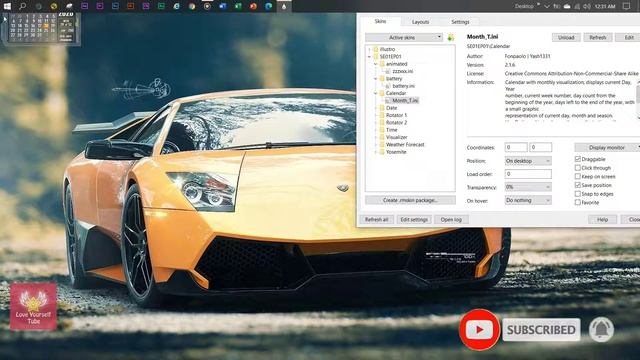Screen dimensions: 640x360
Task: Click the Open log button
Action: [x=451, y=219]
